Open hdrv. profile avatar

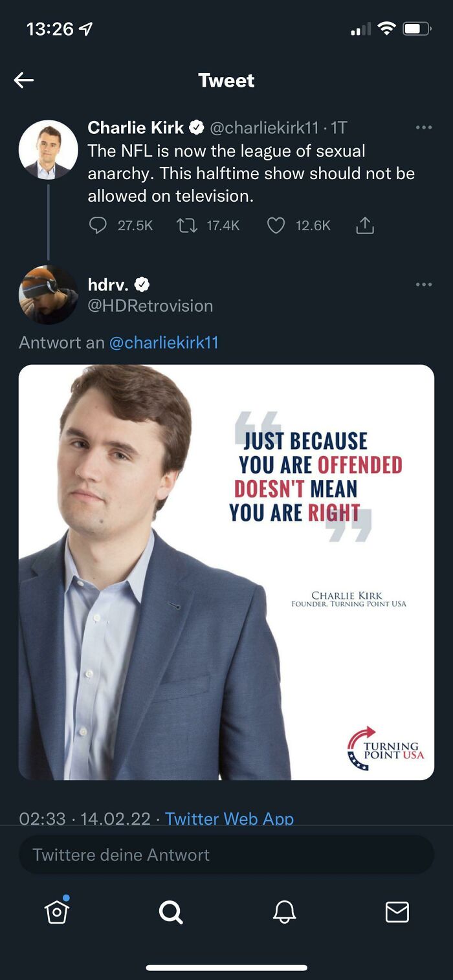tap(48, 294)
